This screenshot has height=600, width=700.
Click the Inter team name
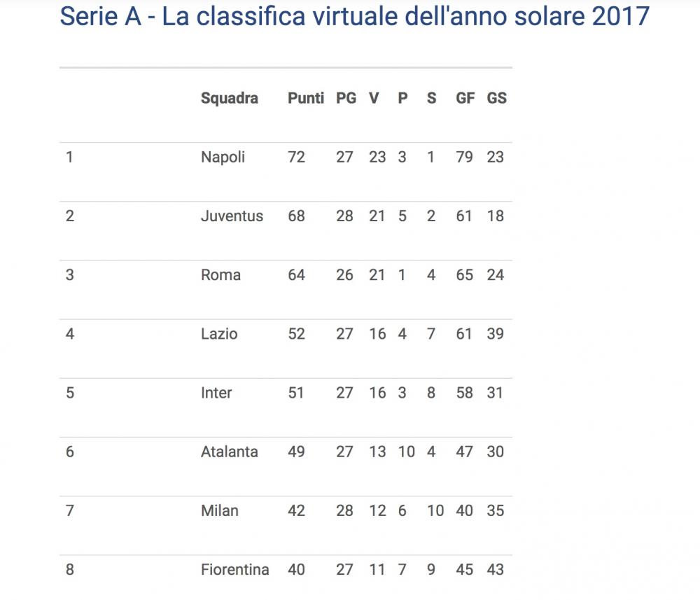point(216,393)
